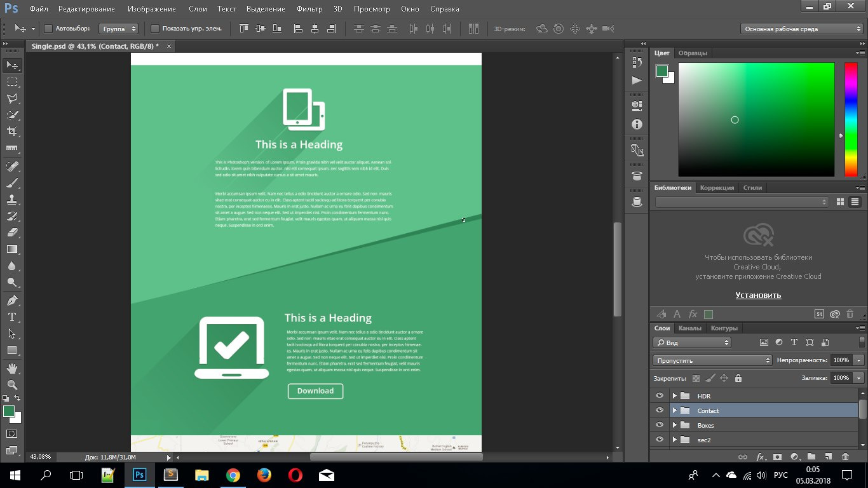Open Основная рабочая среда workspace dropdown
This screenshot has width=868, height=488.
tap(802, 29)
